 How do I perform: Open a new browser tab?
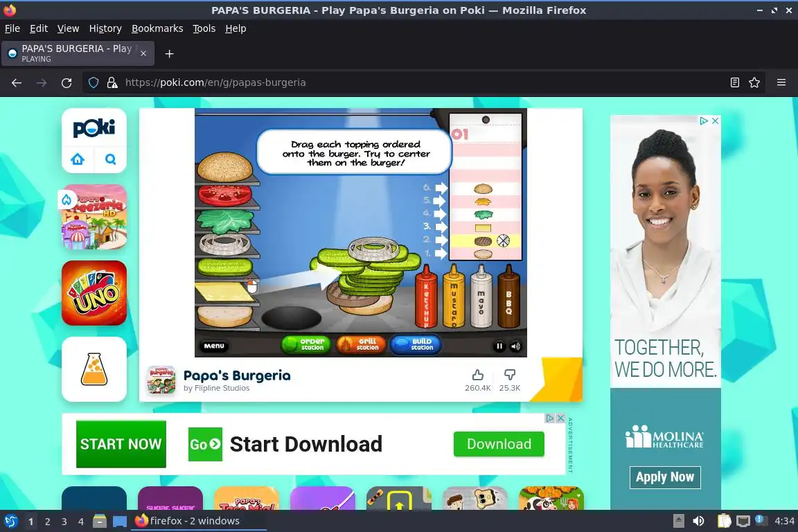(x=170, y=53)
